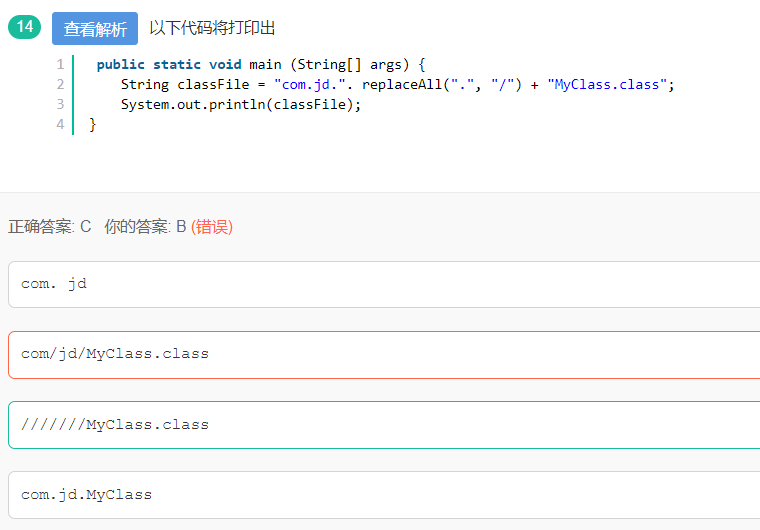The width and height of the screenshot is (760, 530).
Task: Click the 查看解析 button
Action: (x=95, y=29)
